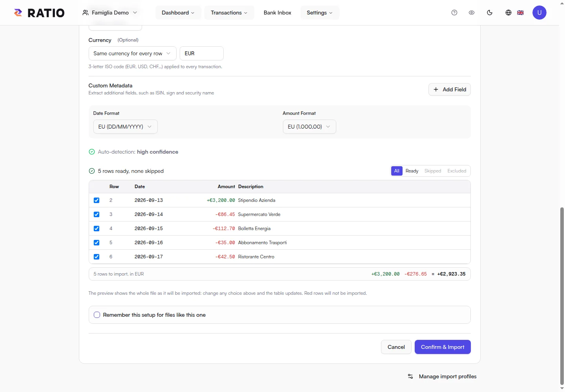Click the check icon beside 5 rows ready
This screenshot has height=392, width=565.
pyautogui.click(x=92, y=171)
